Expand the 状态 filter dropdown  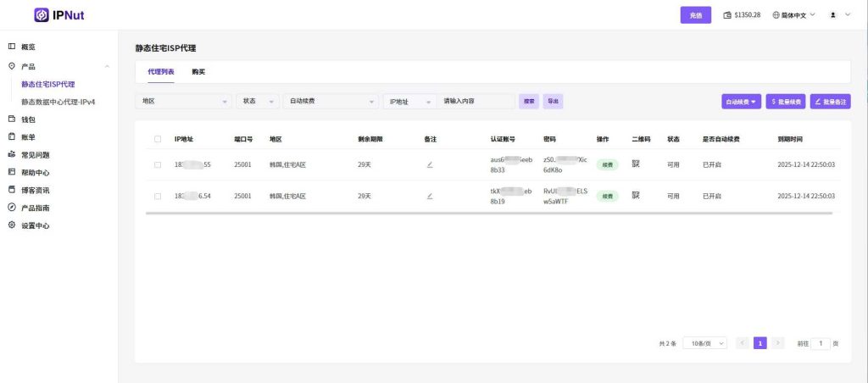point(258,102)
